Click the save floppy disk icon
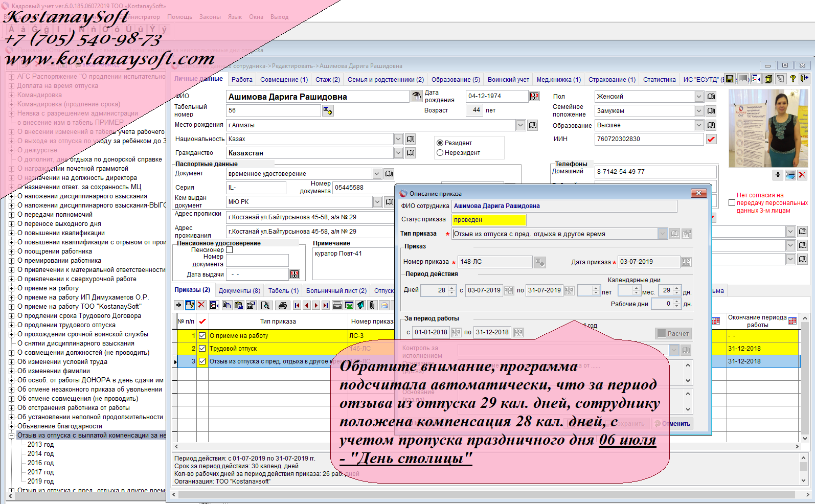This screenshot has width=815, height=504. [x=730, y=79]
